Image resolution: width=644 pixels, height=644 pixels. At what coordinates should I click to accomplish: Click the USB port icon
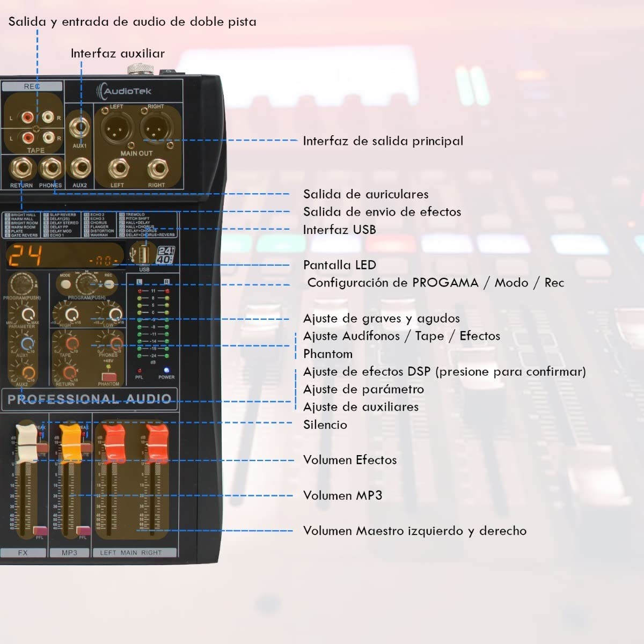pyautogui.click(x=143, y=254)
